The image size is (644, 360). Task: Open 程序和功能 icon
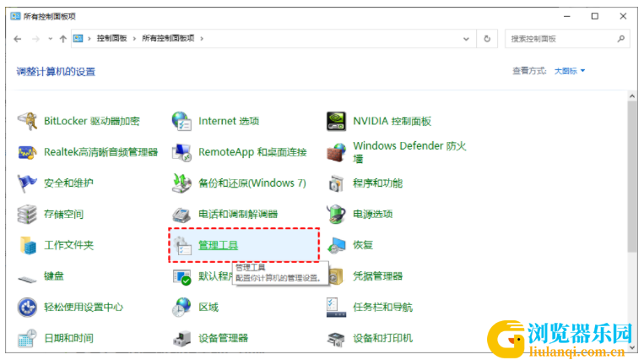(336, 183)
